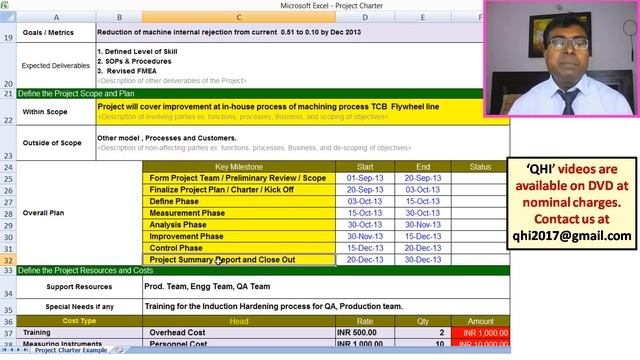Click the Cost Type heading cell

pyautogui.click(x=79, y=321)
